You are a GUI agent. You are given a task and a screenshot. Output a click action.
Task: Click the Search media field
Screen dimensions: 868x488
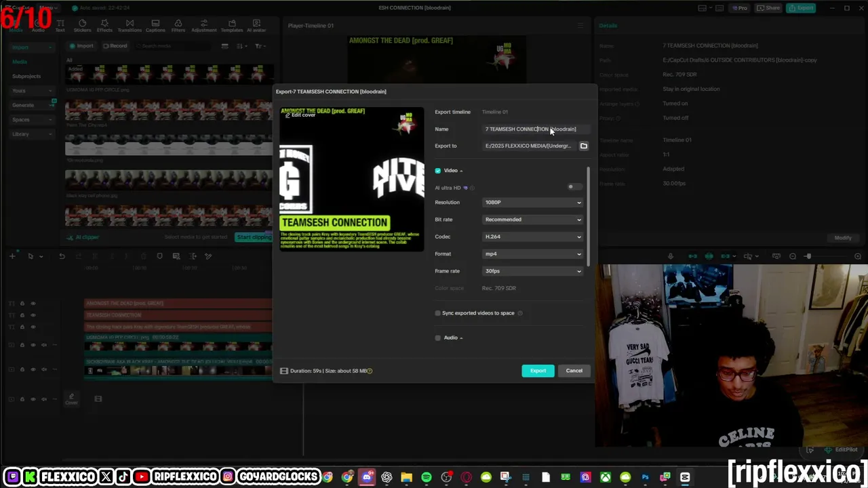[173, 46]
